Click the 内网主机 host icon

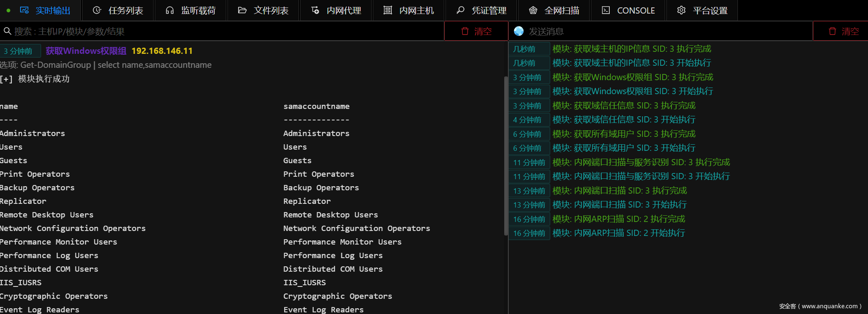click(x=388, y=10)
